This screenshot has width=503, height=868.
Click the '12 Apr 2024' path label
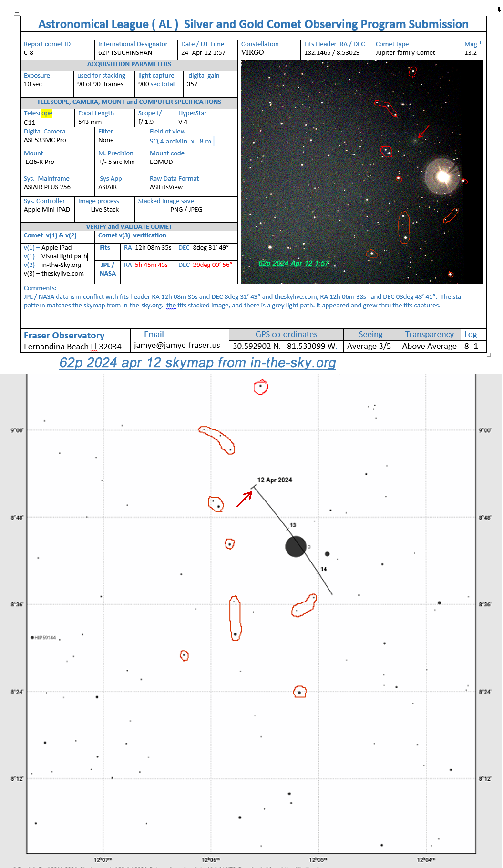(275, 480)
